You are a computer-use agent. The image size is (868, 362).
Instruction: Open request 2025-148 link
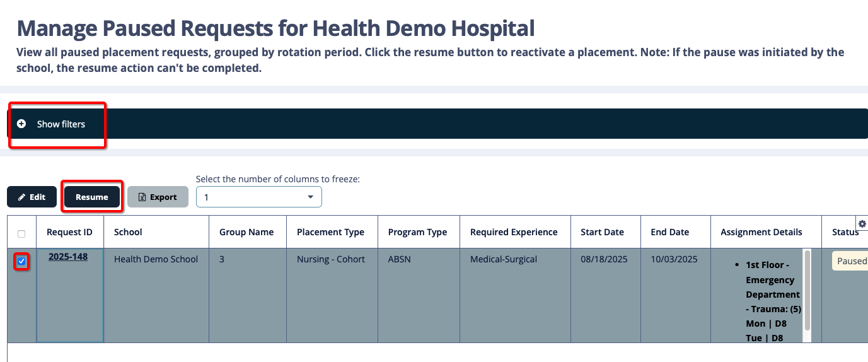click(x=68, y=257)
